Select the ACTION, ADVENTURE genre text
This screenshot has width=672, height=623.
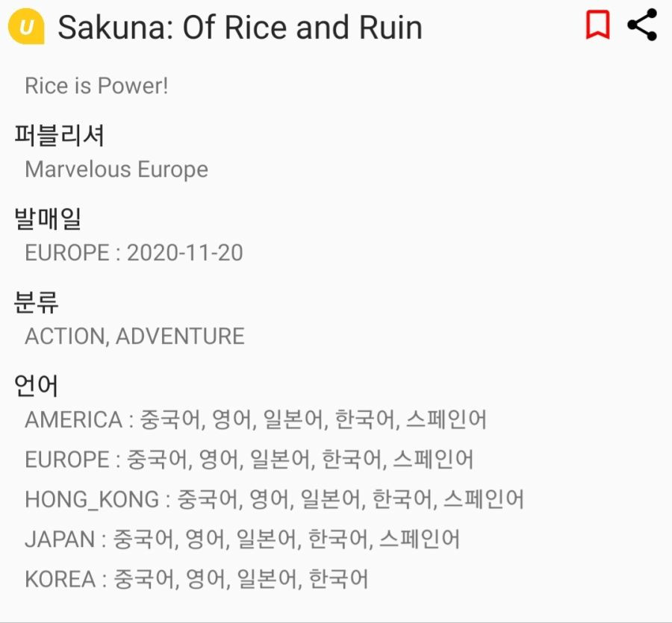coord(134,336)
